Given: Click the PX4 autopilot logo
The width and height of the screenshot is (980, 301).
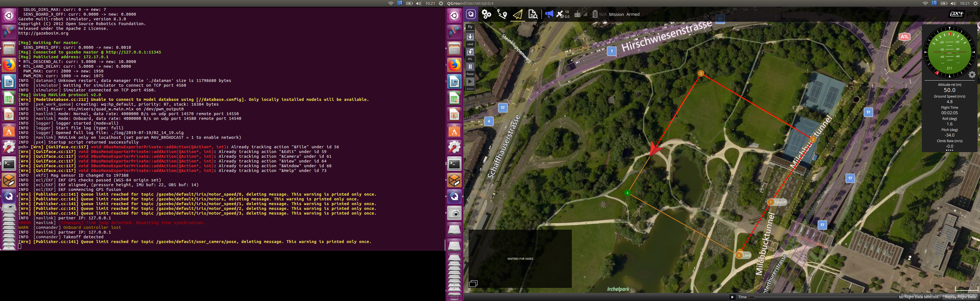Looking at the screenshot, I should (x=956, y=14).
